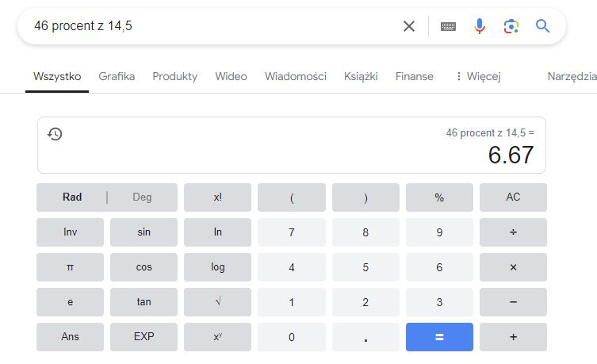Start voice search with the microphone icon
Viewport: 597px width, 364px height.
coord(479,26)
